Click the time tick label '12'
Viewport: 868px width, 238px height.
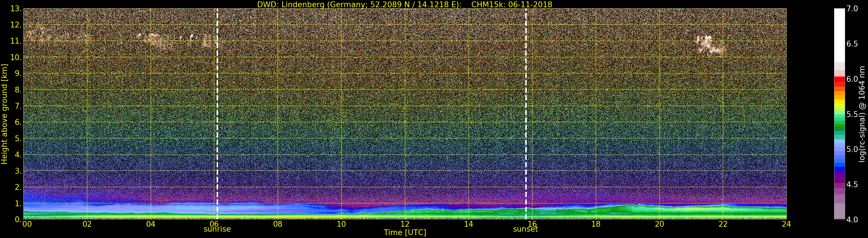click(x=405, y=224)
